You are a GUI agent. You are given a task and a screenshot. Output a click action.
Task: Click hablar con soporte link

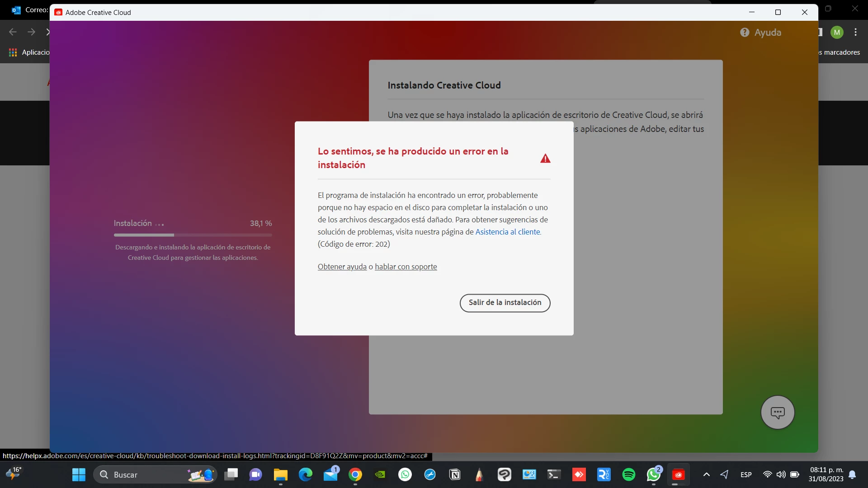point(406,267)
